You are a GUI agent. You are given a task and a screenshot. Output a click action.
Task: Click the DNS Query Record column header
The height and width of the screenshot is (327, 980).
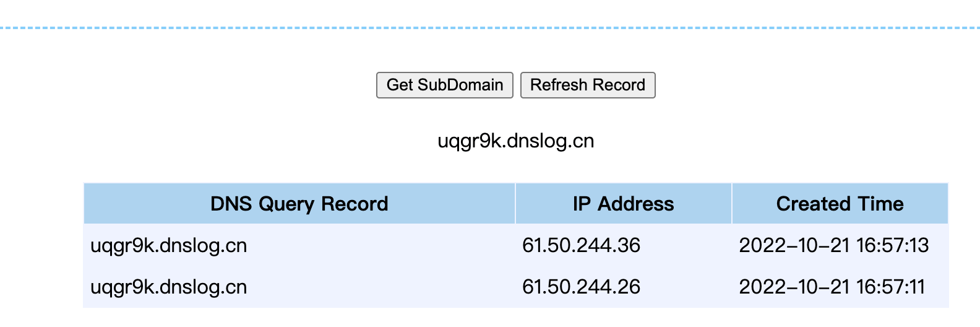click(299, 204)
